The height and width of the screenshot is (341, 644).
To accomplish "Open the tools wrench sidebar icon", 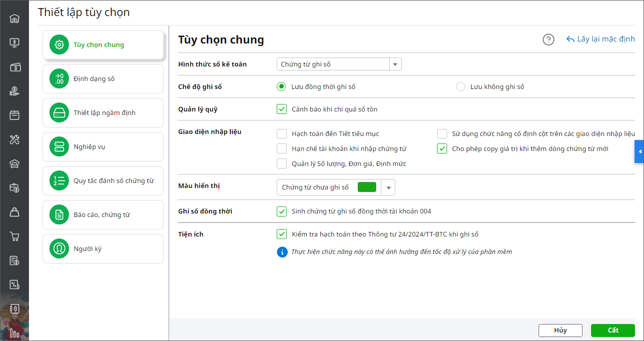I will coord(14,139).
